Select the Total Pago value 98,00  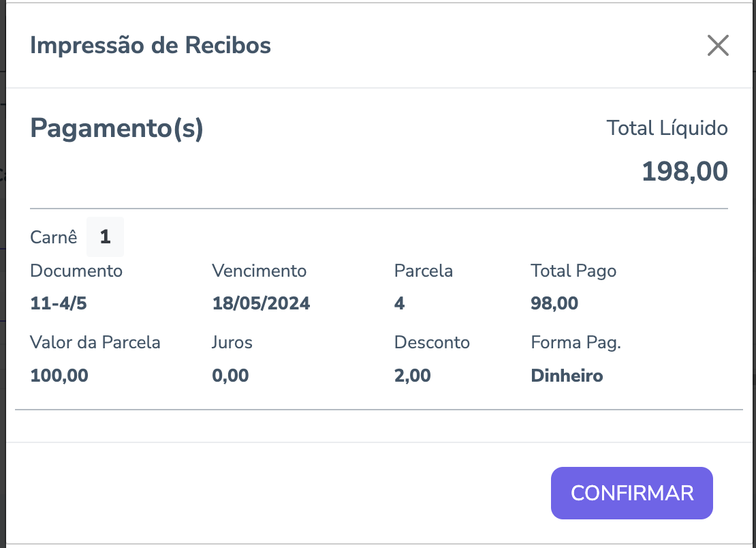pyautogui.click(x=554, y=303)
